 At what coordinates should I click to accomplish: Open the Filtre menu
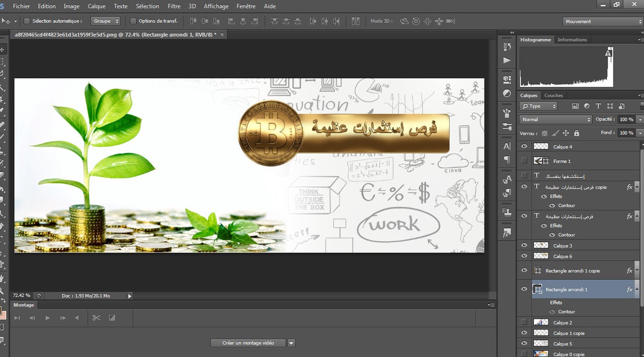pyautogui.click(x=174, y=6)
